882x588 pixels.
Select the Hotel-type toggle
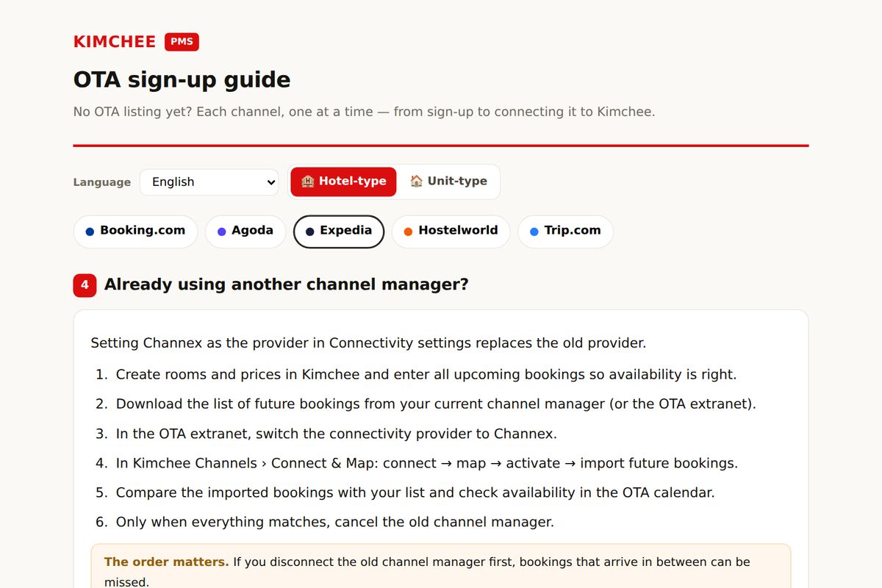click(x=343, y=182)
